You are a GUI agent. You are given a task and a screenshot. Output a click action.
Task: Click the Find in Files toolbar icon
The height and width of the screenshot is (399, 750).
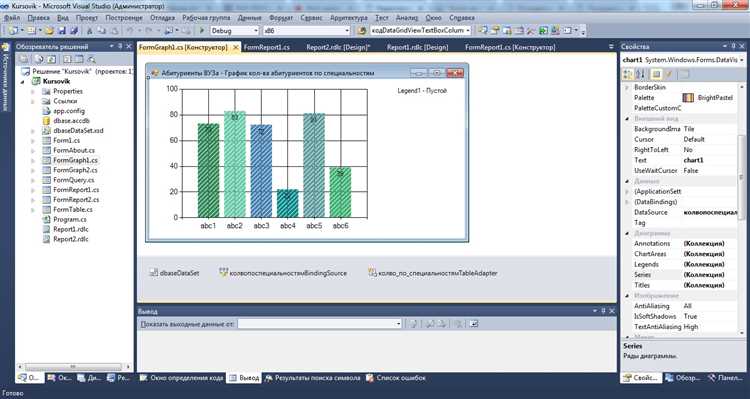[361, 31]
